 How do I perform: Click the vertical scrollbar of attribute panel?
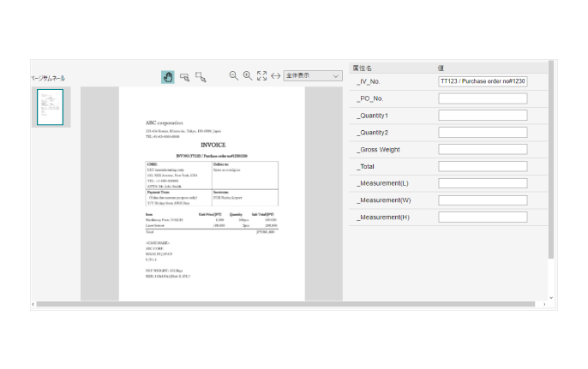(551, 159)
